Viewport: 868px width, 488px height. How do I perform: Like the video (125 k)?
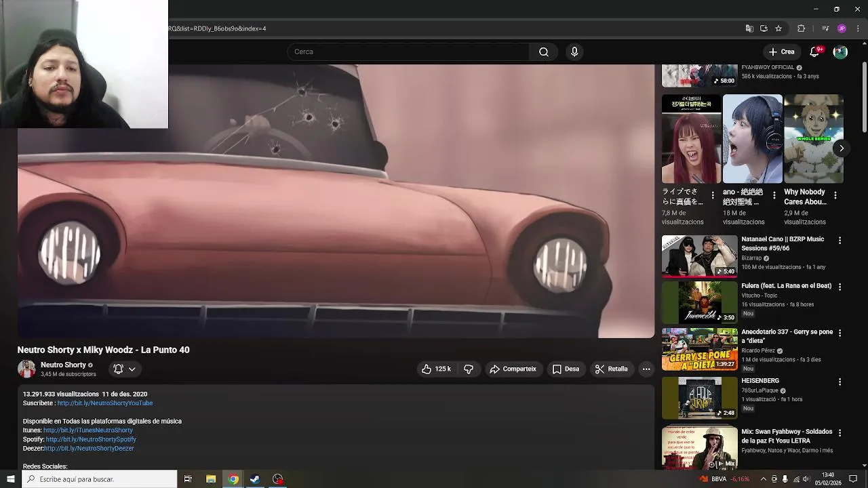435,369
